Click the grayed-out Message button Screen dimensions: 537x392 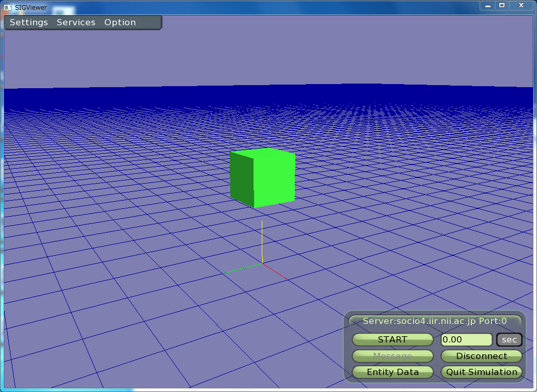tap(392, 356)
